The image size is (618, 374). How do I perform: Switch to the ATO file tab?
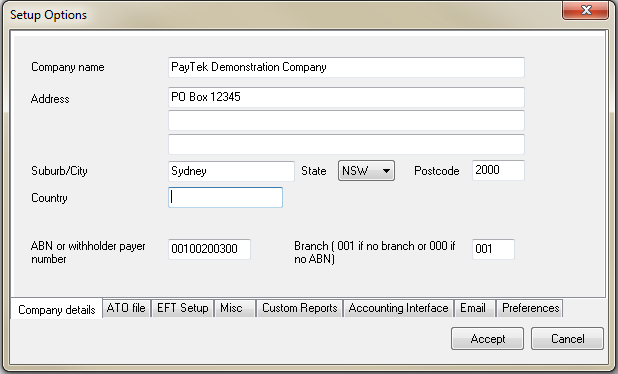(126, 308)
